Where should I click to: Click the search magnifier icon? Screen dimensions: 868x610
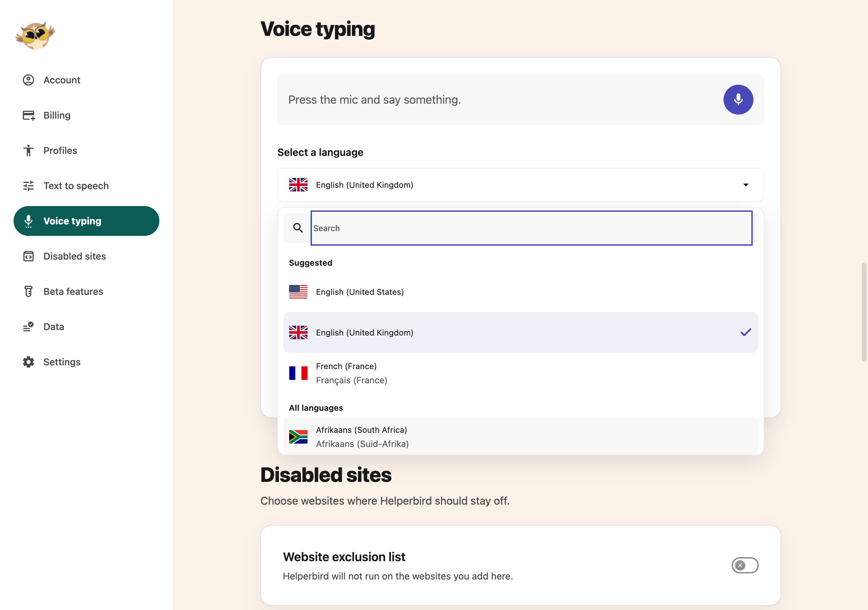298,228
